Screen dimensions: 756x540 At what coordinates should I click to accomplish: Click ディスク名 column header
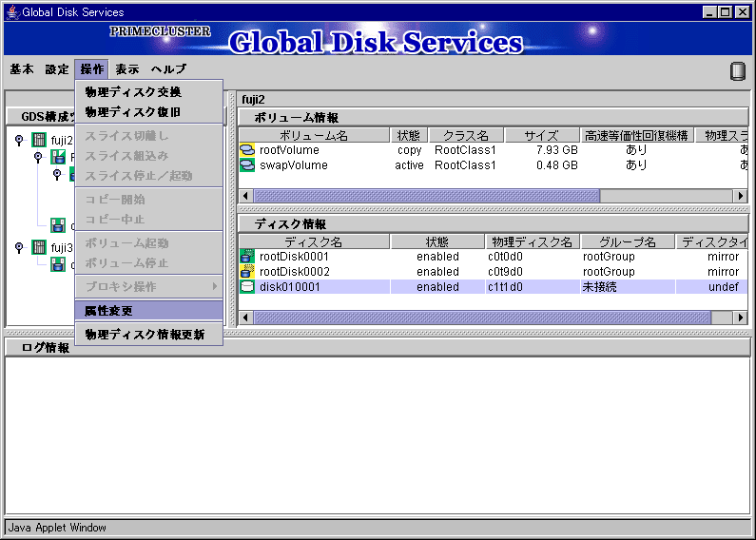(x=314, y=241)
